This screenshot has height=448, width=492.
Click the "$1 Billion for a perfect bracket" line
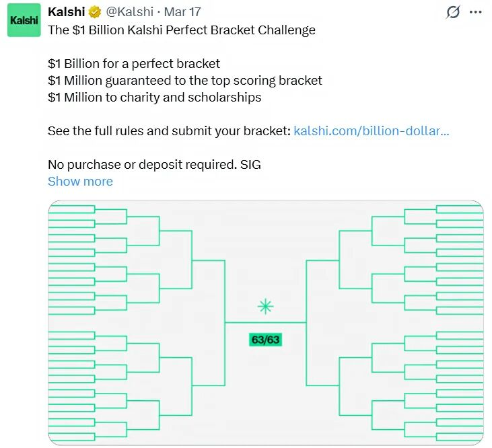click(134, 64)
